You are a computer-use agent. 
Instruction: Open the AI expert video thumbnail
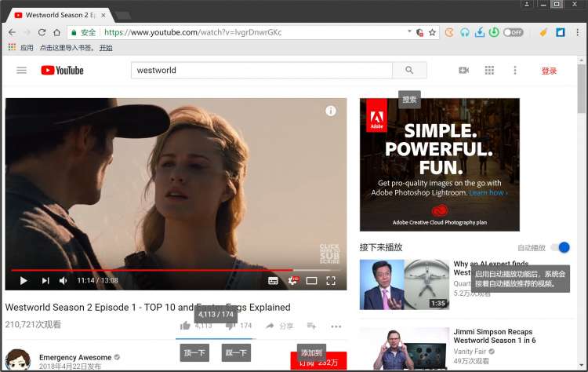pos(405,285)
